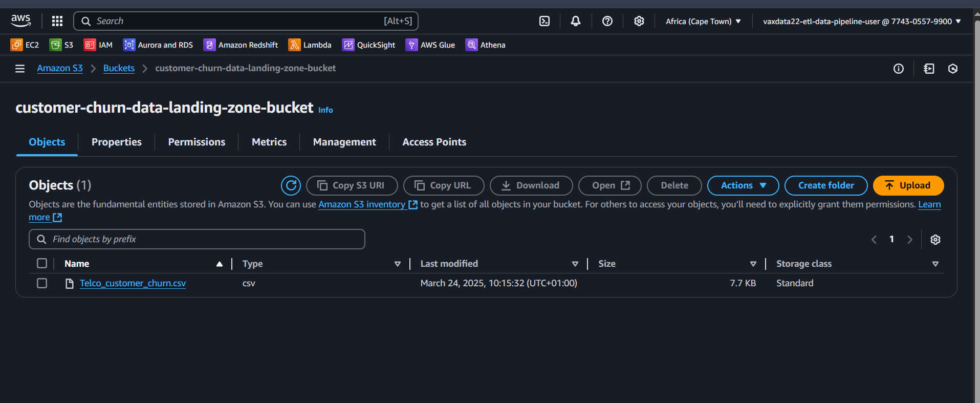
Task: Open the info panel circle icon
Action: (x=899, y=69)
